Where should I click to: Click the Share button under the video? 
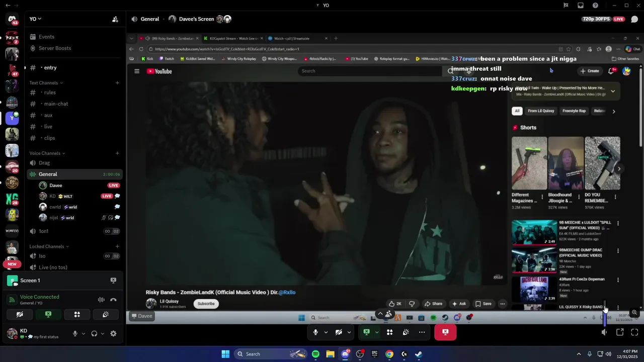(x=433, y=304)
